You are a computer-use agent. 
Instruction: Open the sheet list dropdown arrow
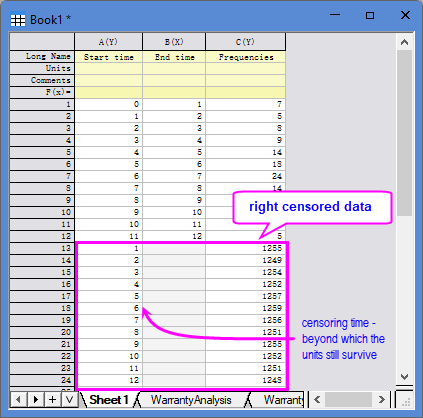click(x=70, y=399)
